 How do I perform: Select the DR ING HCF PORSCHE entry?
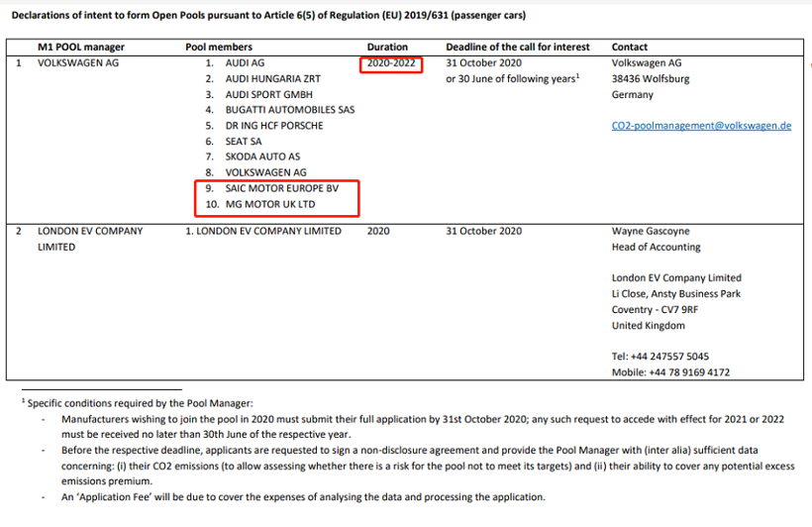pyautogui.click(x=274, y=126)
